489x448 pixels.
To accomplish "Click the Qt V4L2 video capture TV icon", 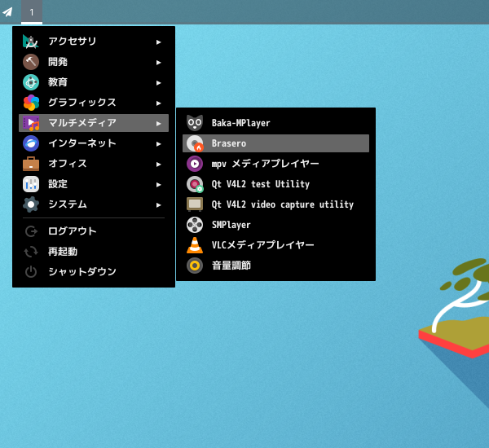I will coord(195,204).
